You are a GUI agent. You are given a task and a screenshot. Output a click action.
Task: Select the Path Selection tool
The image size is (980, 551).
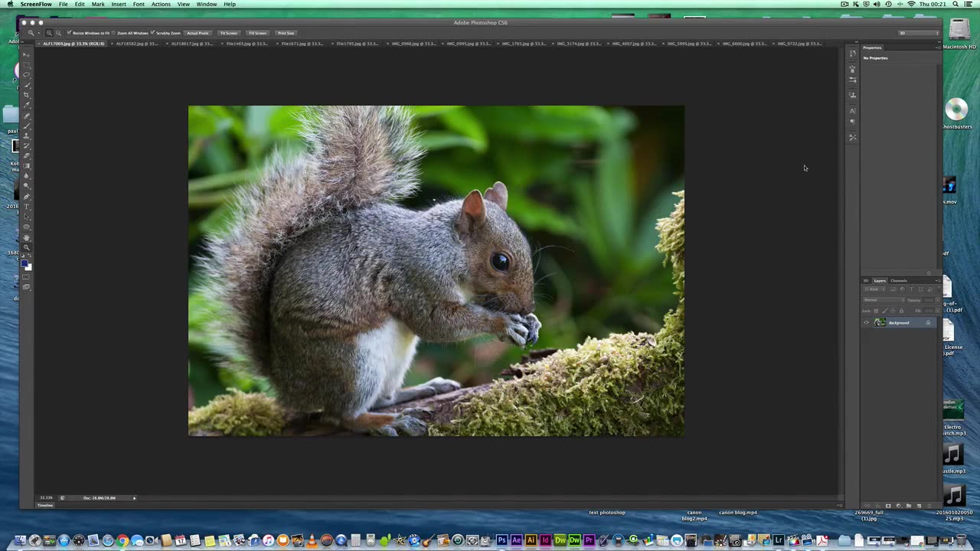[x=26, y=217]
